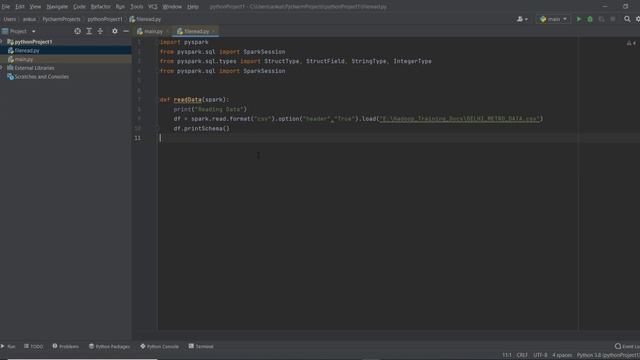
Task: Open the View menu
Action: 35,7
